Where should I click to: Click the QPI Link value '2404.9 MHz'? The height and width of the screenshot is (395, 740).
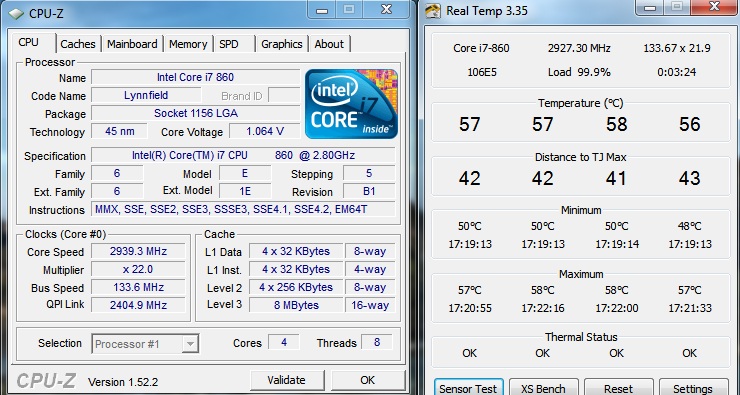(x=138, y=305)
